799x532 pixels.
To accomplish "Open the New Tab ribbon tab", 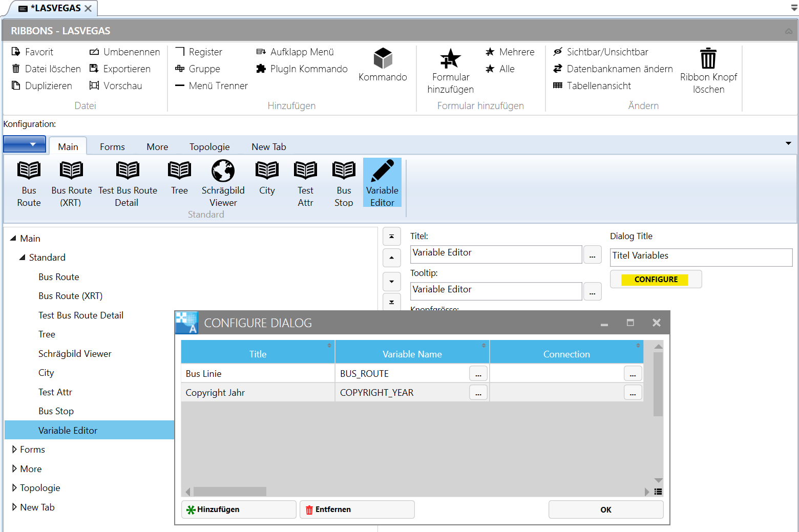I will pos(268,147).
